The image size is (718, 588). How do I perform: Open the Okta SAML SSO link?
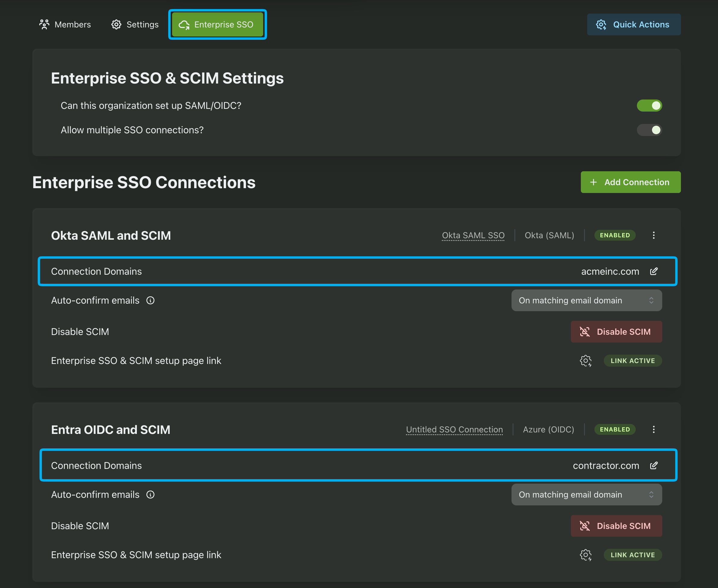(x=473, y=236)
